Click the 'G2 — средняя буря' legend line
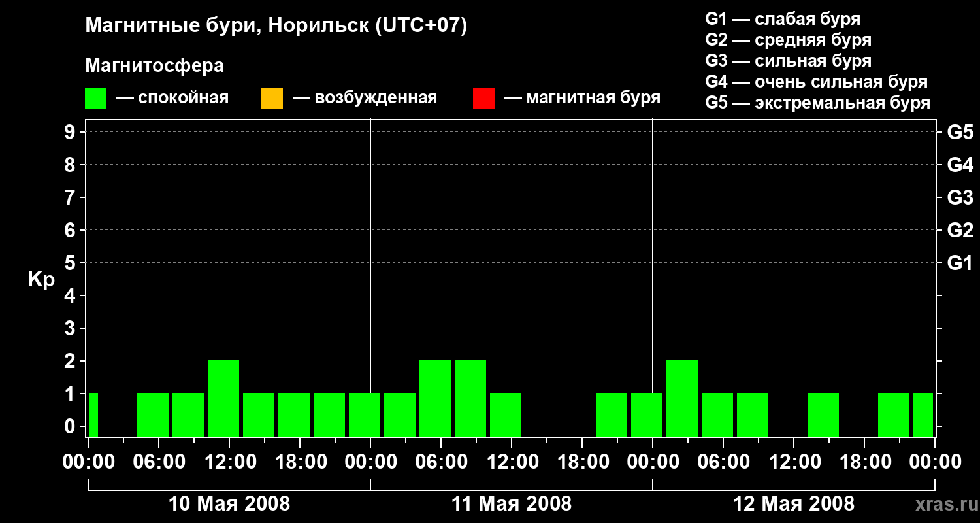 click(x=789, y=40)
